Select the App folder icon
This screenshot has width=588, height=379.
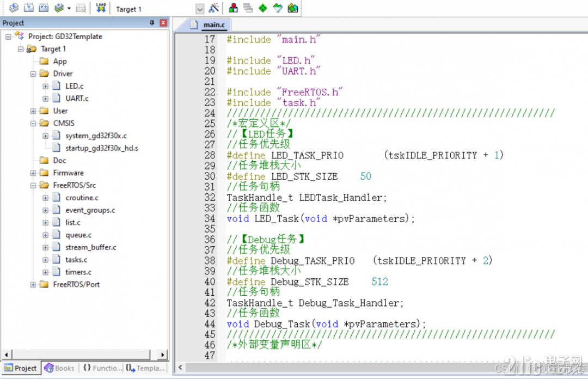44,61
